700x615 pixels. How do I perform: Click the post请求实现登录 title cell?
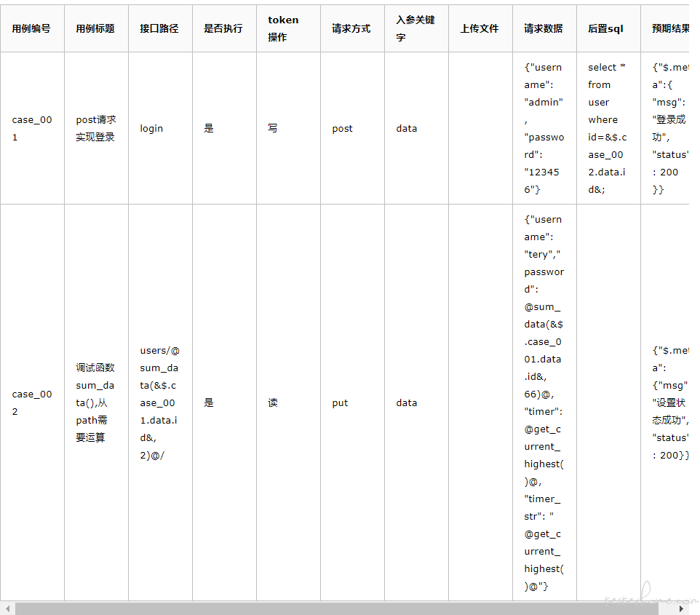(95, 129)
